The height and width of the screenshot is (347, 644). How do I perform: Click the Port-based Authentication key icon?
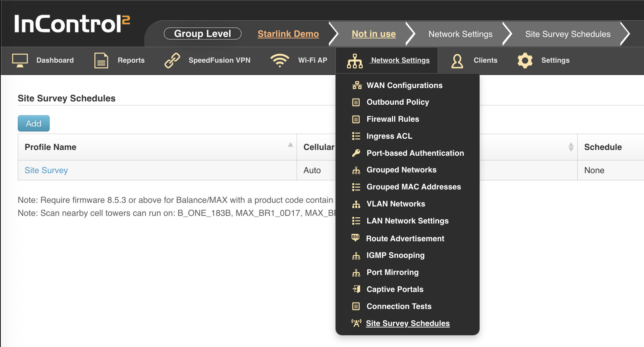pos(356,153)
